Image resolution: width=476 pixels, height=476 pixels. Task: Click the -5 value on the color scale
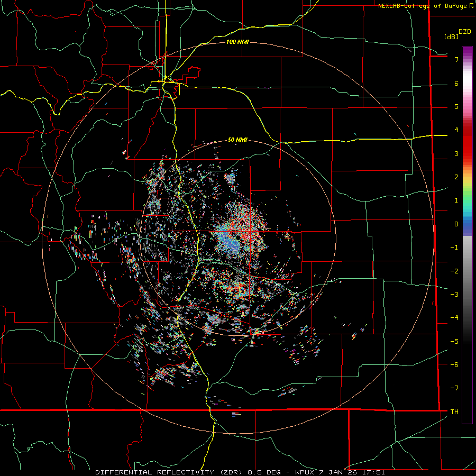pyautogui.click(x=454, y=342)
